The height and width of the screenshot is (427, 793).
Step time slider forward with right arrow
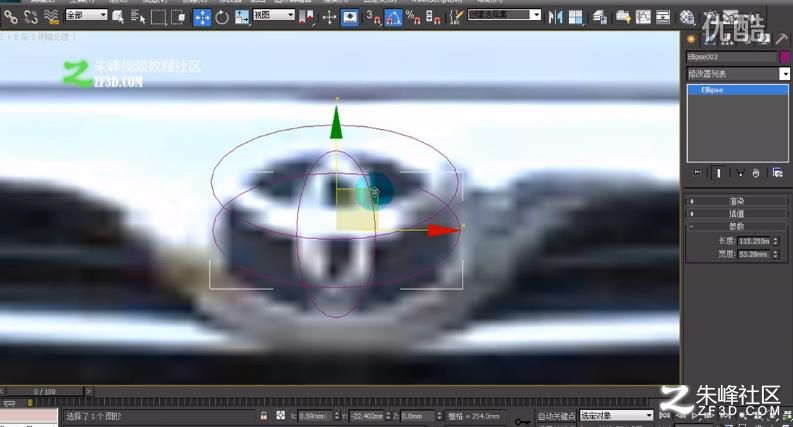pyautogui.click(x=89, y=392)
